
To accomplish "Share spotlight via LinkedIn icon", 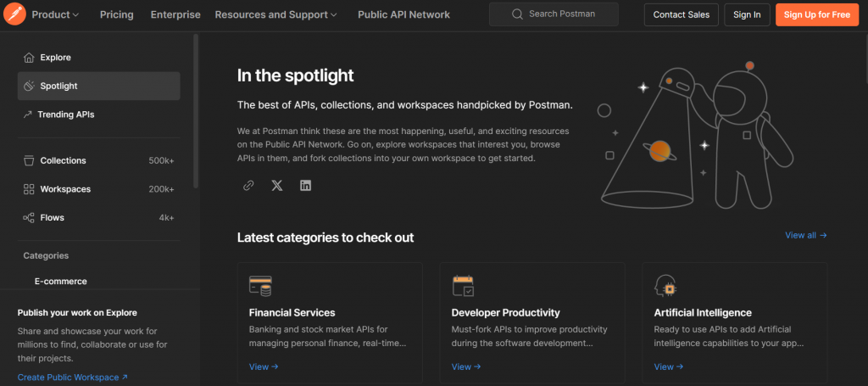I will [x=305, y=185].
